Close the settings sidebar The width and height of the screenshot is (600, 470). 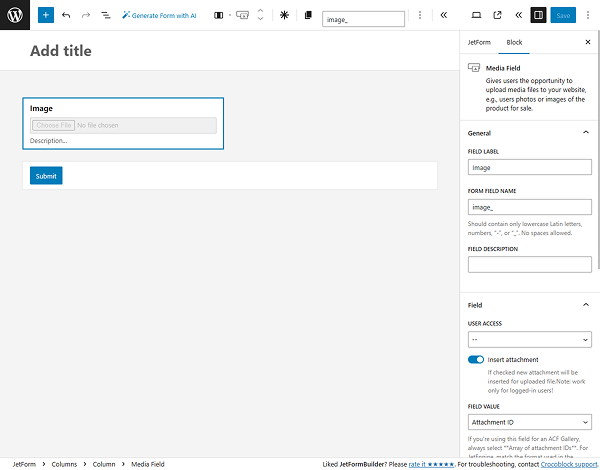588,42
